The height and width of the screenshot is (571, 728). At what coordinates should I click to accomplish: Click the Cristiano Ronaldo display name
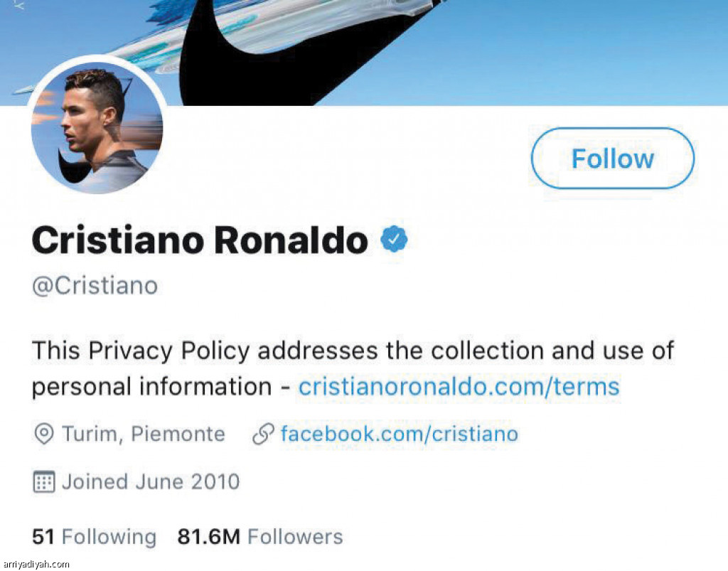pyautogui.click(x=200, y=240)
